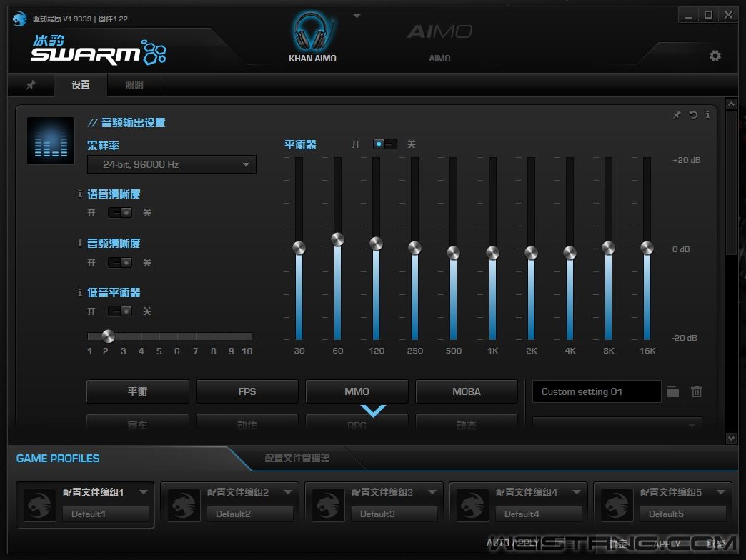Expand 配置文件编组3 dropdown arrow

pos(432,492)
